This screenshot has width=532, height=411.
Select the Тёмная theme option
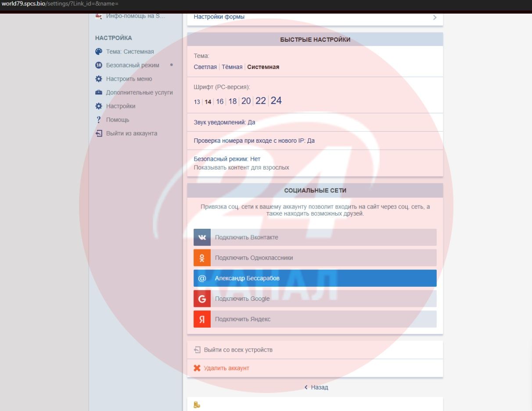click(x=232, y=67)
